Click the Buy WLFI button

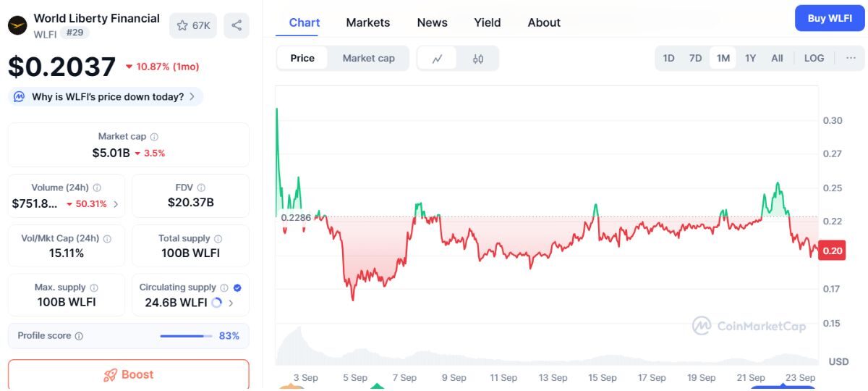pyautogui.click(x=829, y=18)
